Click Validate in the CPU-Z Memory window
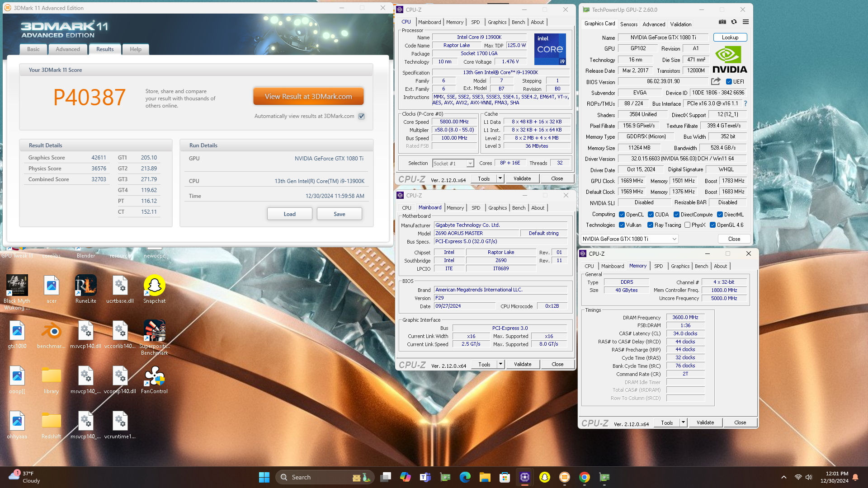The width and height of the screenshot is (868, 488). 705,422
